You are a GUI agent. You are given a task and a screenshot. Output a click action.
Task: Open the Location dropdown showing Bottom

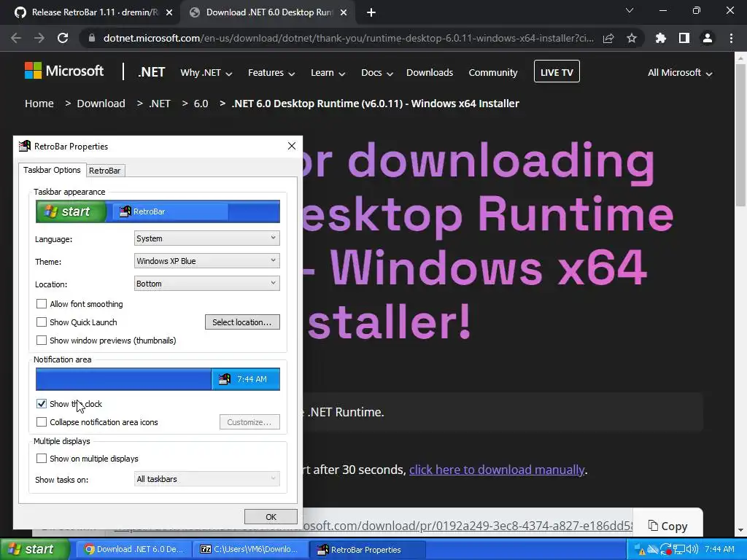206,284
